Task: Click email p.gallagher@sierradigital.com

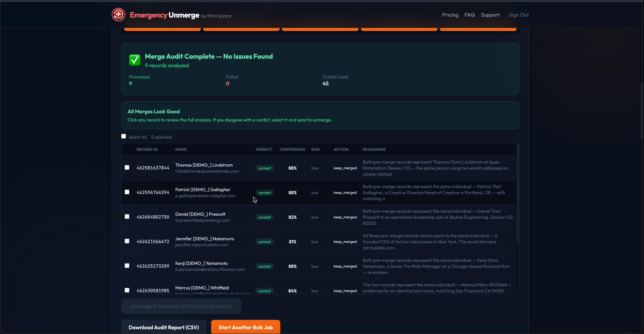Action: 205,196
